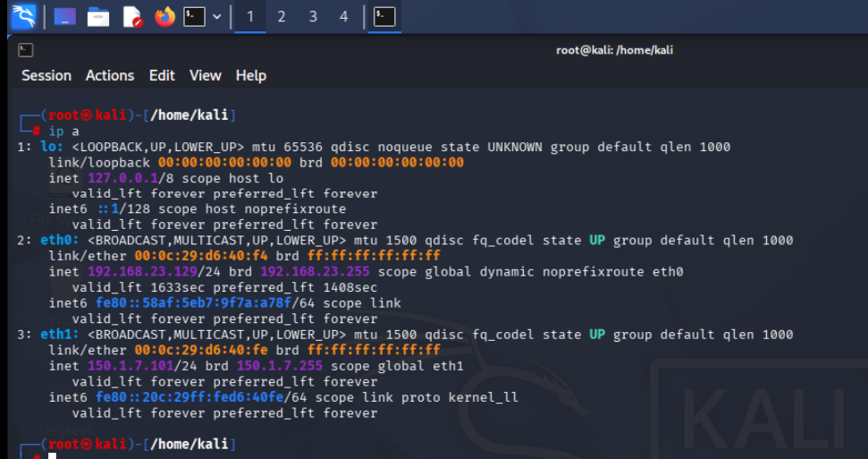Click the 'eth1:' interface name
The image size is (868, 459).
coord(60,335)
